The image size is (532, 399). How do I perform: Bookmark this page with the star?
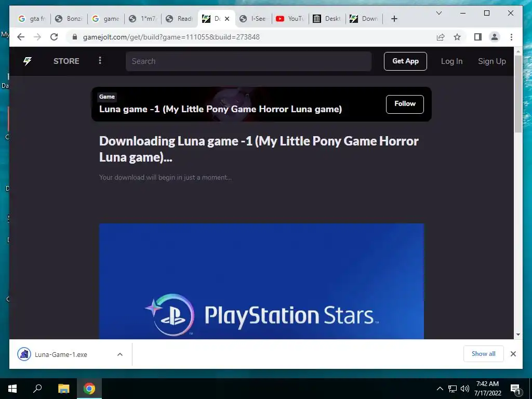pyautogui.click(x=457, y=37)
